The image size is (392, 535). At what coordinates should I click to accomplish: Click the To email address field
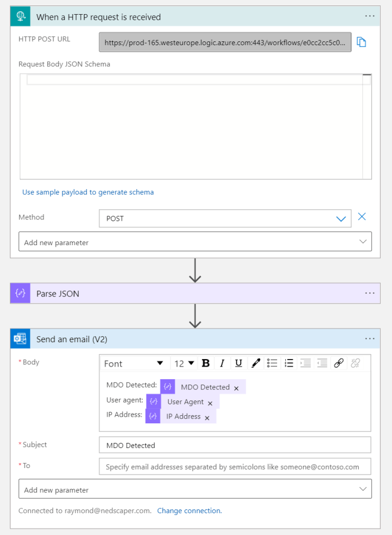point(235,466)
